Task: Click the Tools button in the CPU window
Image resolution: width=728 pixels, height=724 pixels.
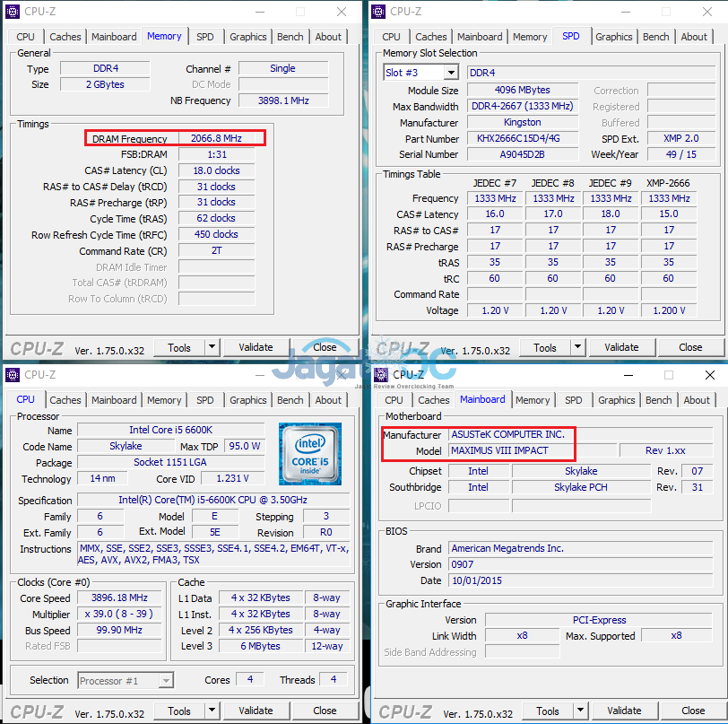Action: 179,711
